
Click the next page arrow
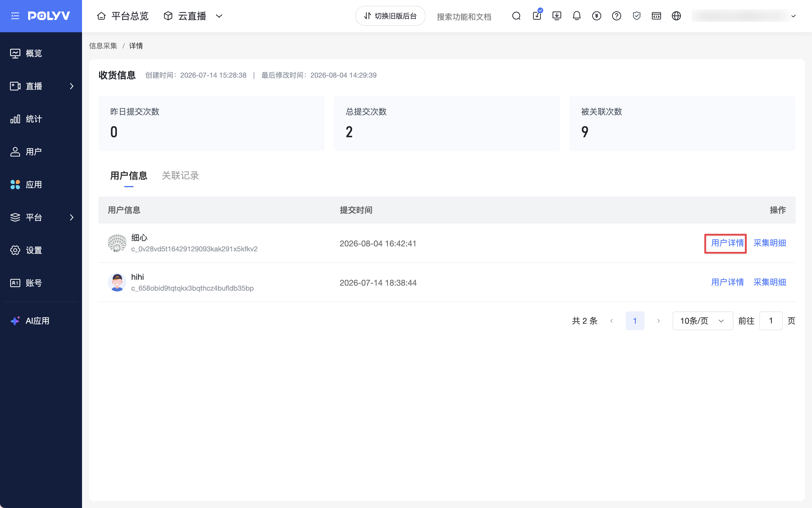pyautogui.click(x=659, y=321)
